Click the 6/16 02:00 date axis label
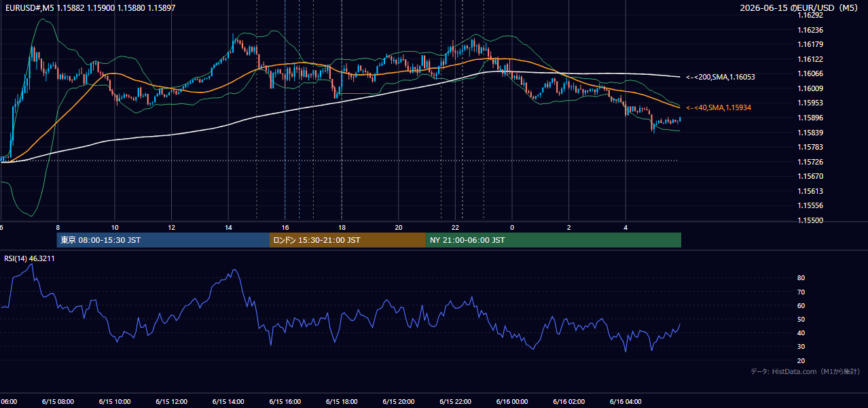This screenshot has height=408, width=868. tap(569, 402)
